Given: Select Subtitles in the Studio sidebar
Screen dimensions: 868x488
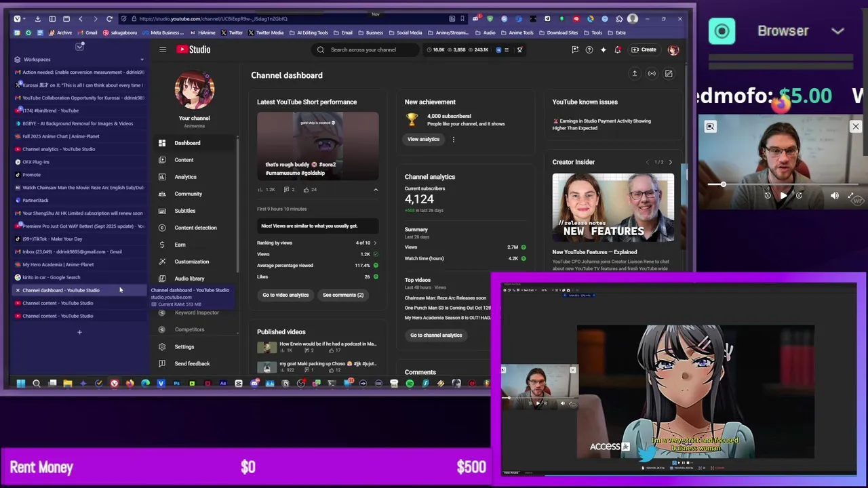Looking at the screenshot, I should click(195, 211).
